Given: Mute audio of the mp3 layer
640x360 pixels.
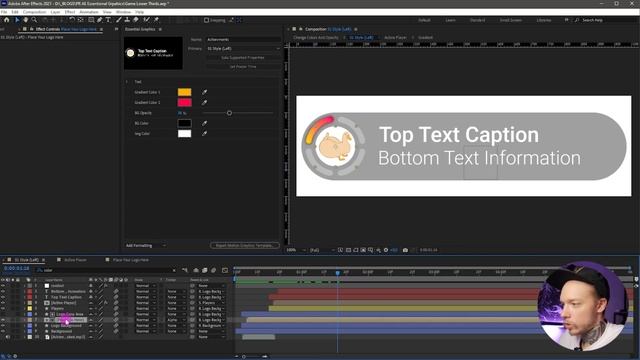Looking at the screenshot, I should 8,337.
